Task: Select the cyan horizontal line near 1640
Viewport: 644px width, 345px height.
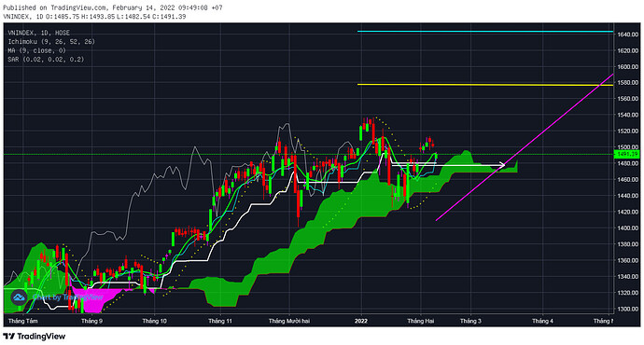Action: [x=485, y=31]
